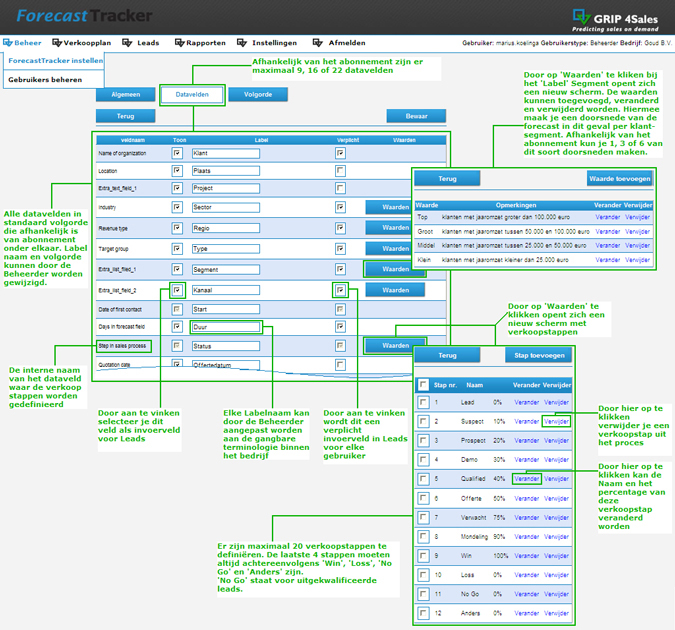Viewport: 675px width, 630px height.
Task: Click Verwijder link for Suspect step
Action: click(556, 422)
